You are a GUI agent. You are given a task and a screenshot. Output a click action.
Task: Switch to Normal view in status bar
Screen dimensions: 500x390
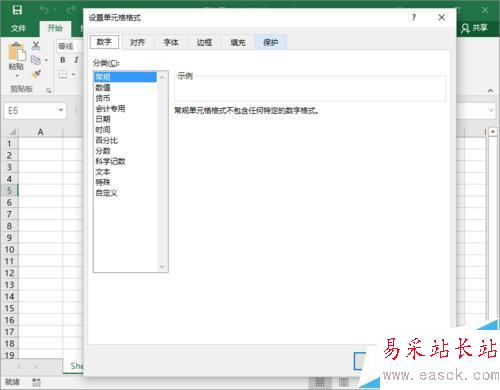tap(320, 382)
